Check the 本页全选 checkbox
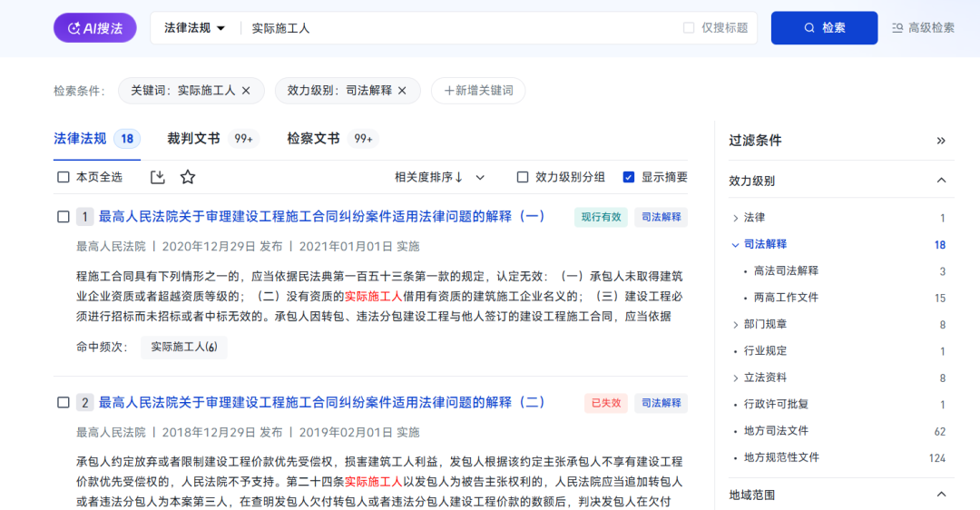The image size is (980, 510). 64,178
